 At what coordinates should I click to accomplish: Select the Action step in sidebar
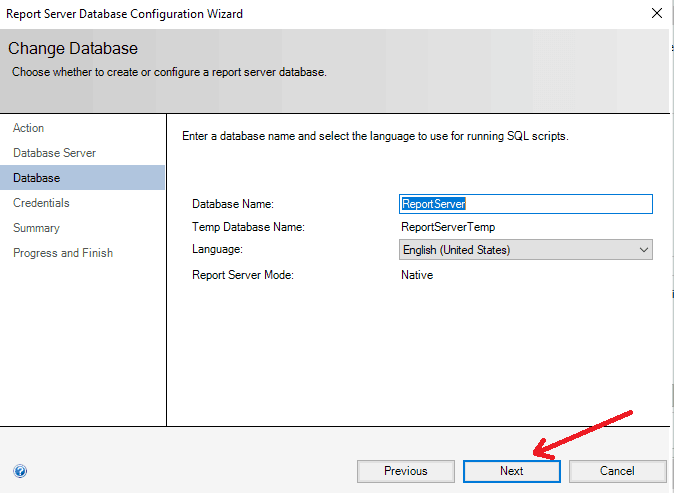click(28, 128)
